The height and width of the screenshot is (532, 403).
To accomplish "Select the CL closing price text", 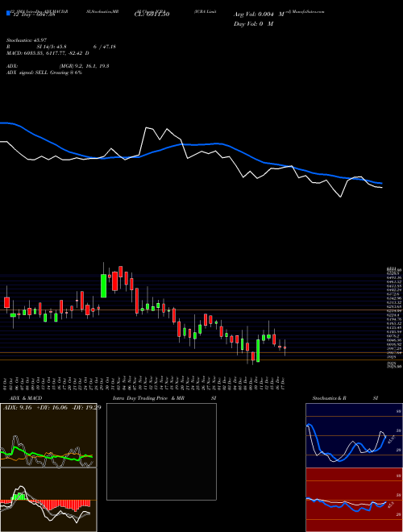I will [152, 15].
